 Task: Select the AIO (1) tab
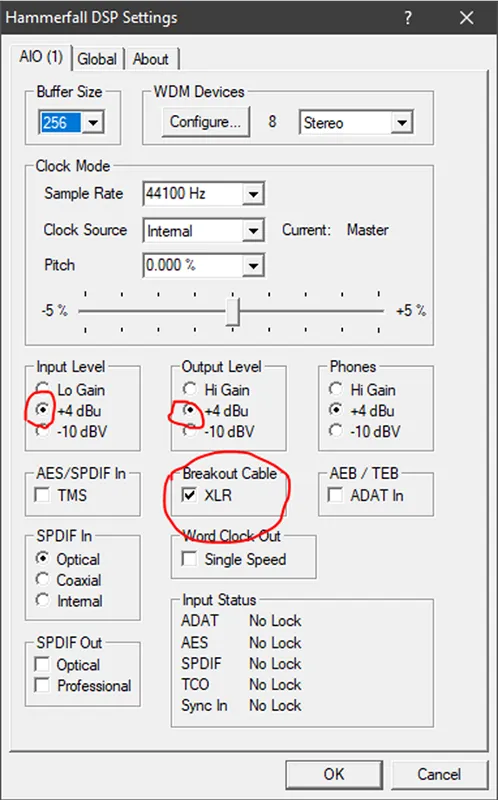pos(41,57)
